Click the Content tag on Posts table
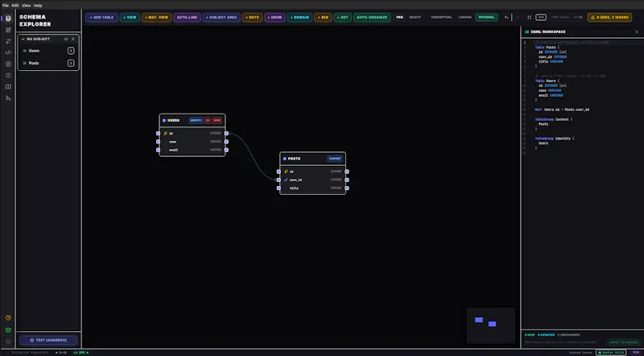Screen dimensions: 644x356 tap(335, 159)
